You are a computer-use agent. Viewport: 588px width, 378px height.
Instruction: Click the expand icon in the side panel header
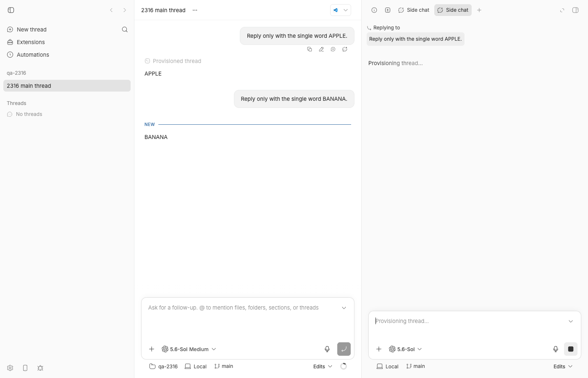[x=562, y=10]
